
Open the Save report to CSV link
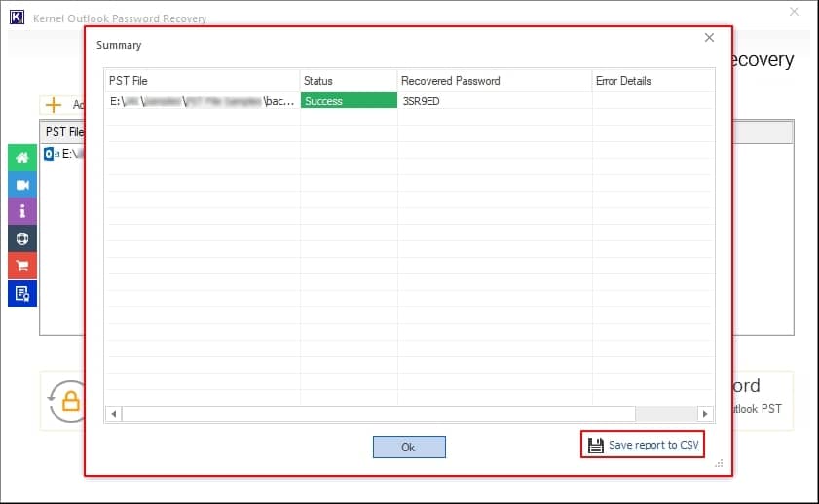pyautogui.click(x=653, y=445)
